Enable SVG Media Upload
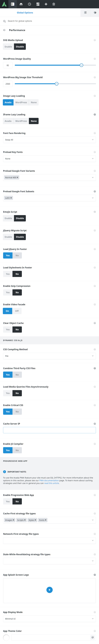The height and width of the screenshot is (644, 99). (8, 47)
